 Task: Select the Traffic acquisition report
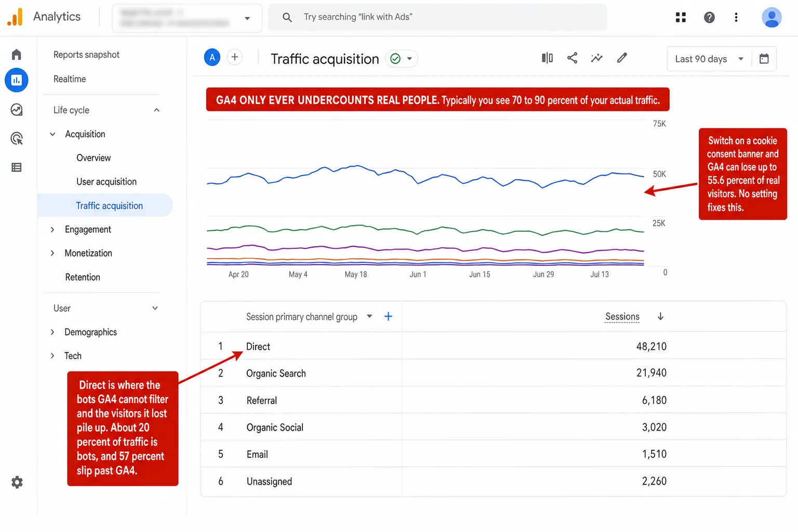pos(105,206)
